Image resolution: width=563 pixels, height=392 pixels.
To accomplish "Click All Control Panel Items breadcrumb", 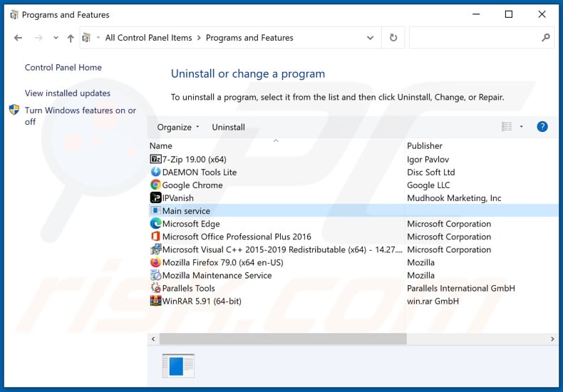I will point(149,38).
